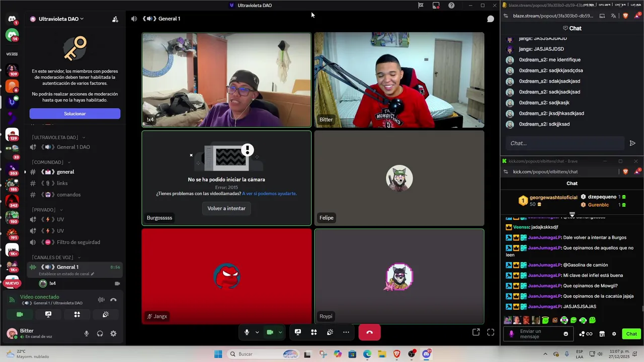Open the Discord inbox icon in title bar
644x362 pixels.
436,6
